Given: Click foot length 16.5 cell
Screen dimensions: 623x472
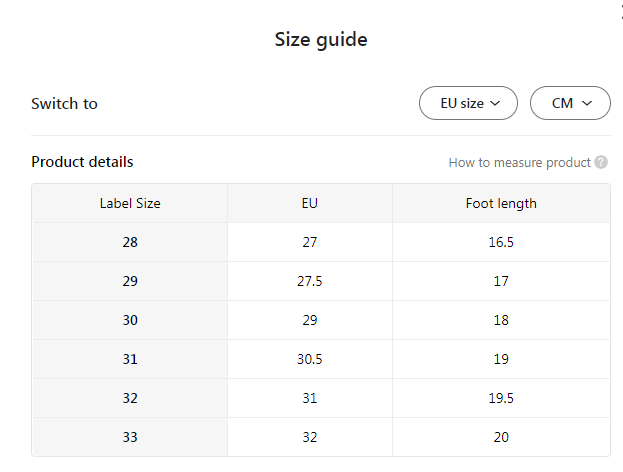Looking at the screenshot, I should [x=501, y=242].
